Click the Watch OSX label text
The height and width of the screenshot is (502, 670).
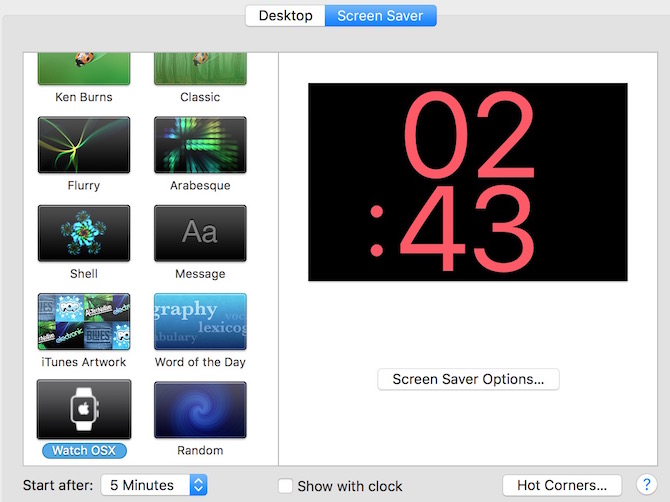coord(84,451)
